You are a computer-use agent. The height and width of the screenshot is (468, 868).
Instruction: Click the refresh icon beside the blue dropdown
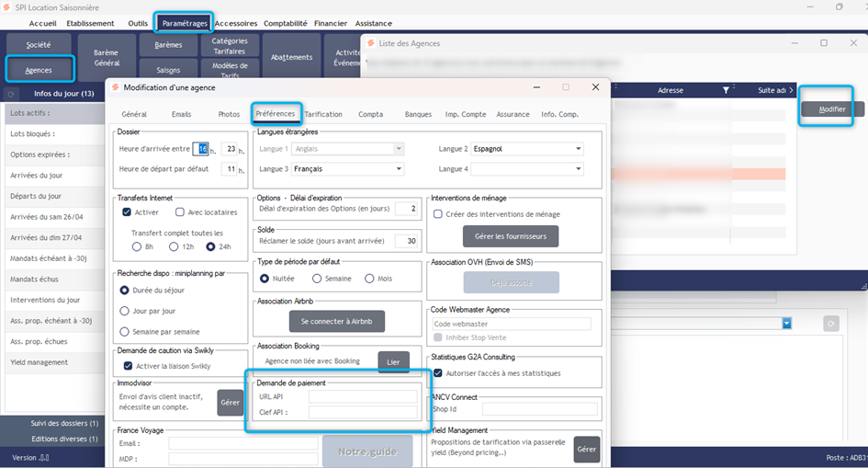point(831,324)
